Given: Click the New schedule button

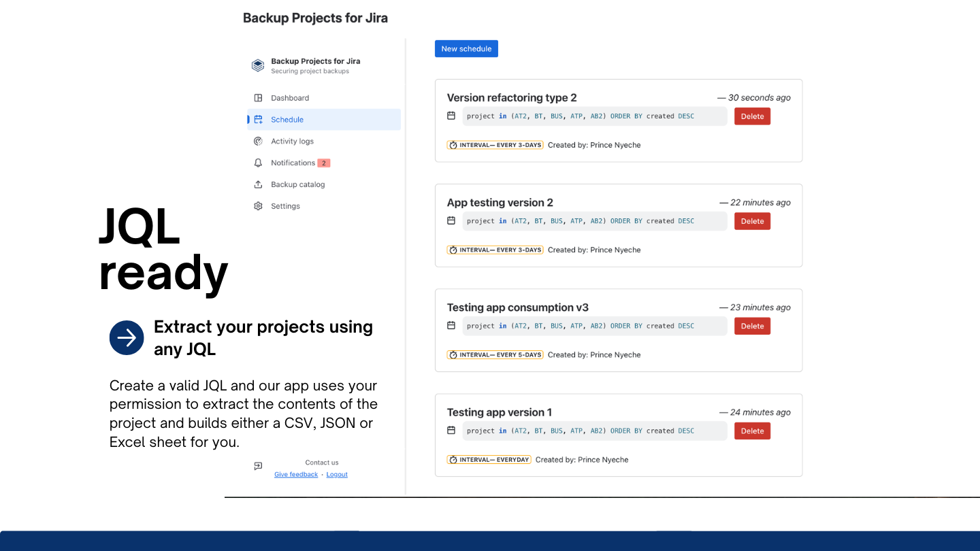Looking at the screenshot, I should (466, 49).
